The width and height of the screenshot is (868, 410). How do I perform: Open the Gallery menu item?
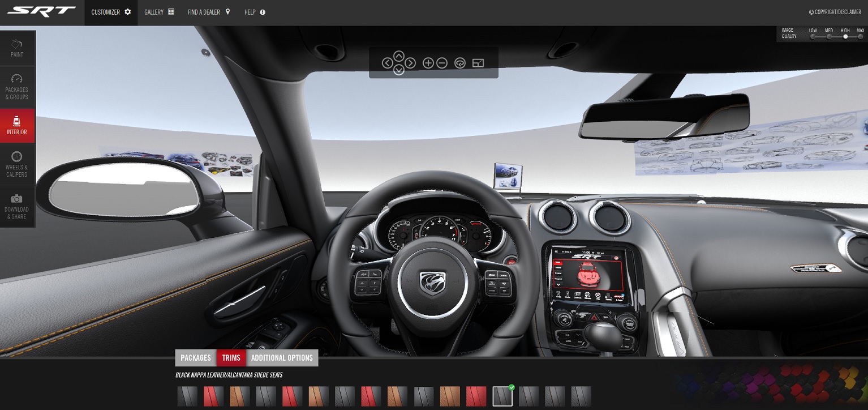(x=159, y=12)
